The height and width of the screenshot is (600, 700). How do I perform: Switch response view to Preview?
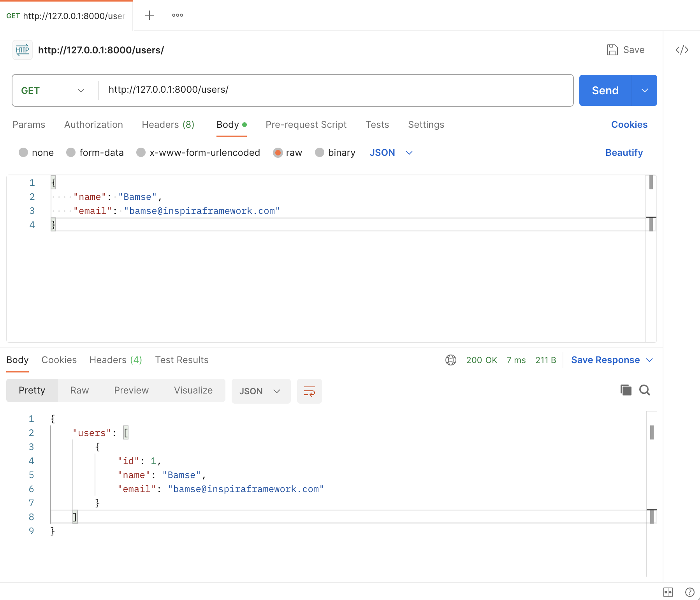(131, 390)
